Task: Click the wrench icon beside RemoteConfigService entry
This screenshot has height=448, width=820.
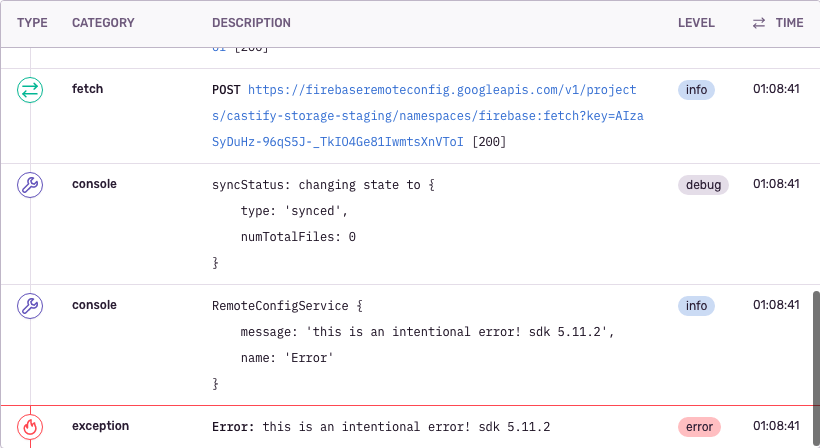Action: pos(30,306)
